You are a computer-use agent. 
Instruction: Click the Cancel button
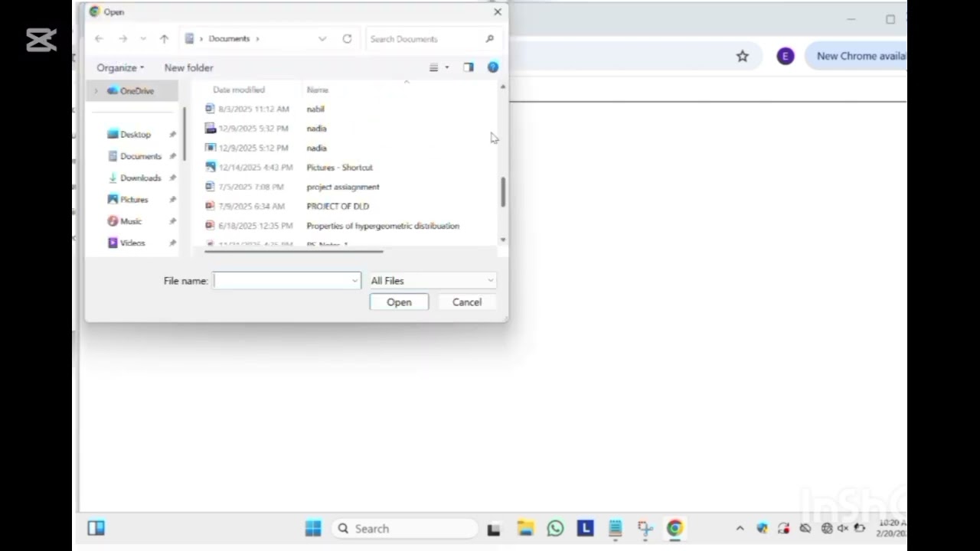(x=467, y=302)
